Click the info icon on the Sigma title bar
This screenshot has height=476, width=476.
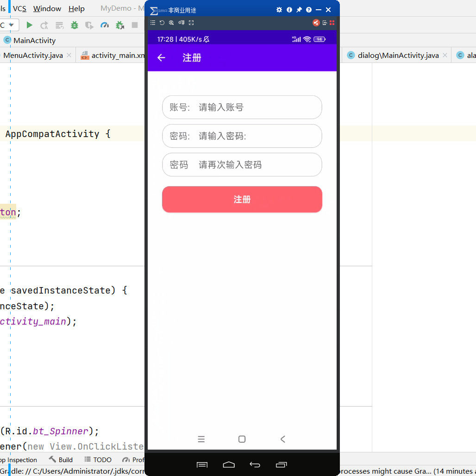click(x=289, y=9)
